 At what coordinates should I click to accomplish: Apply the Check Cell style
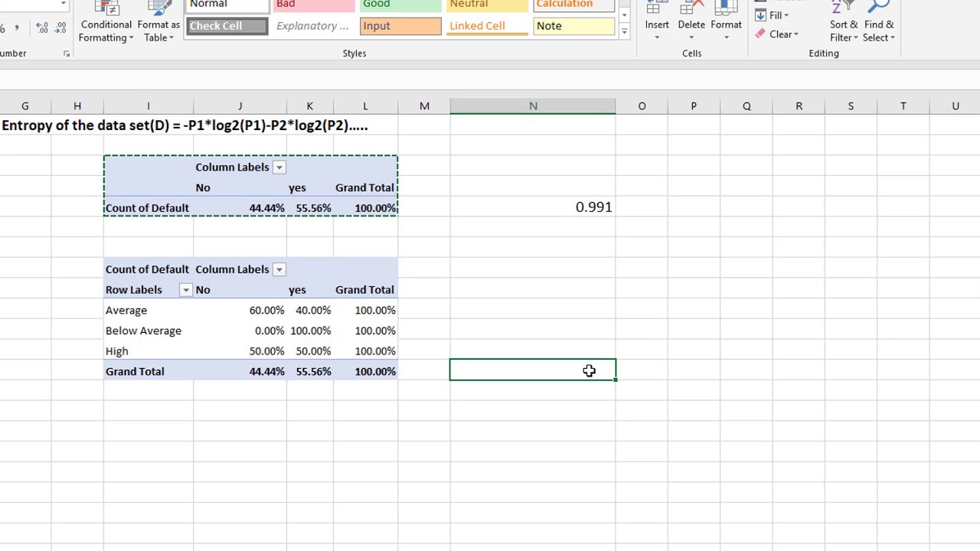tap(227, 26)
